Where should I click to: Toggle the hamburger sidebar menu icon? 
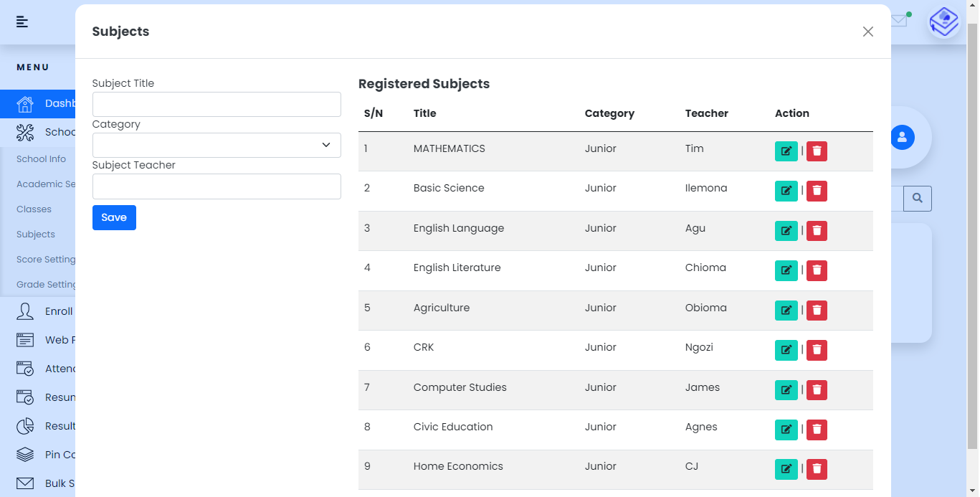(22, 22)
